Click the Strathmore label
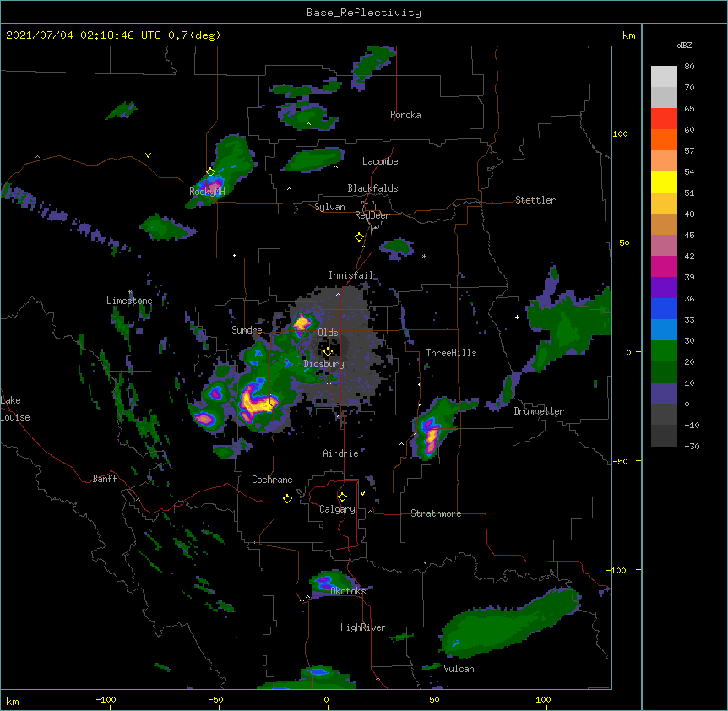This screenshot has width=728, height=711. 436,513
